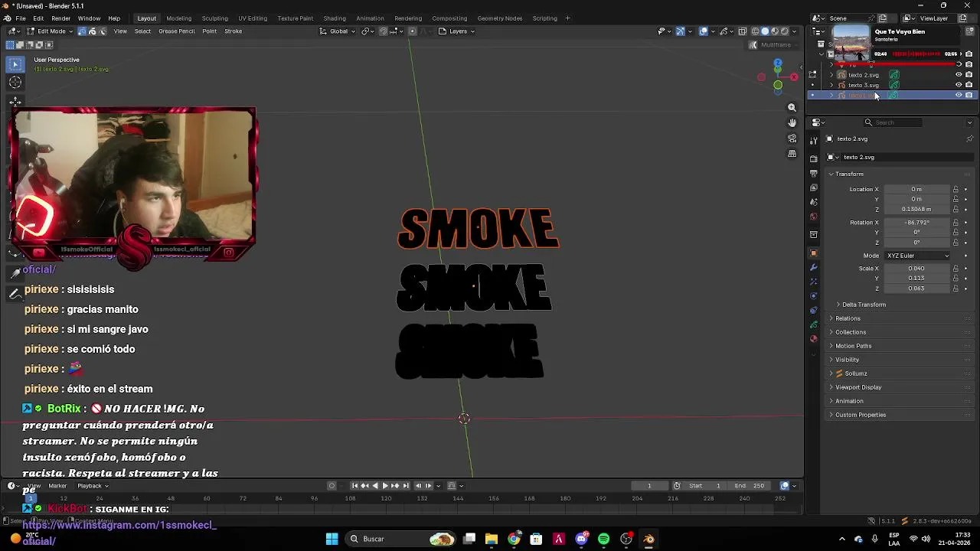
Task: Expand Custom Properties panel
Action: [861, 415]
